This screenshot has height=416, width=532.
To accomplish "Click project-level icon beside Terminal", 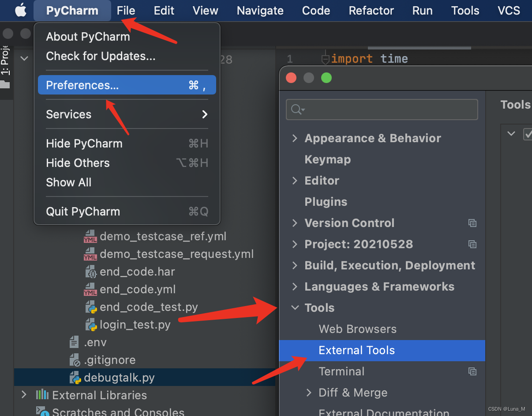I will pyautogui.click(x=472, y=371).
